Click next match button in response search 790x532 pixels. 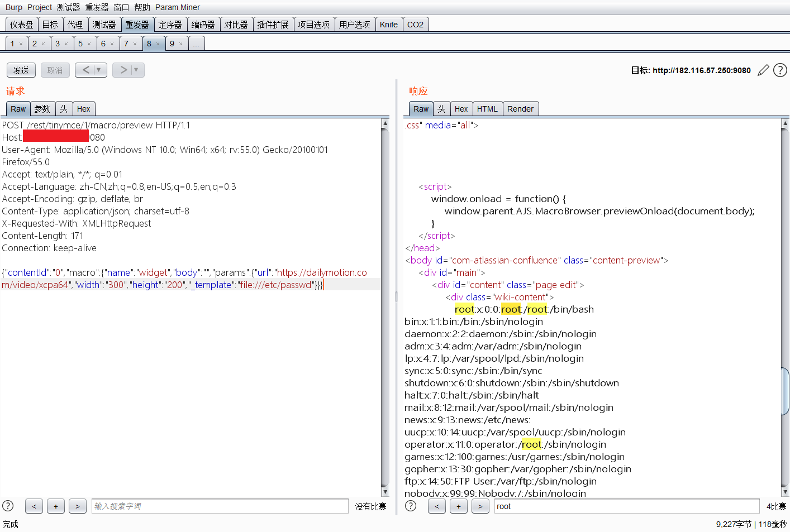(x=480, y=506)
